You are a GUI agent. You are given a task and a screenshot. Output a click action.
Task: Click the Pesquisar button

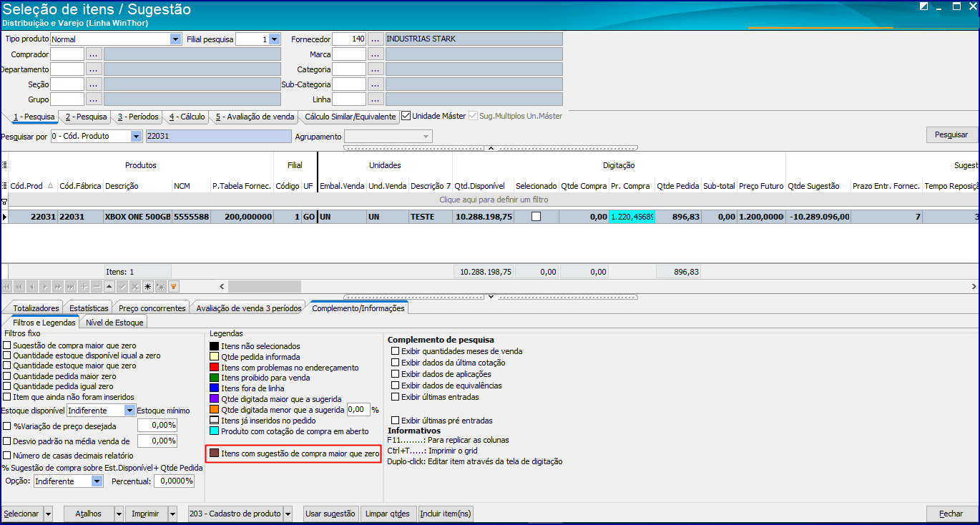pos(951,134)
